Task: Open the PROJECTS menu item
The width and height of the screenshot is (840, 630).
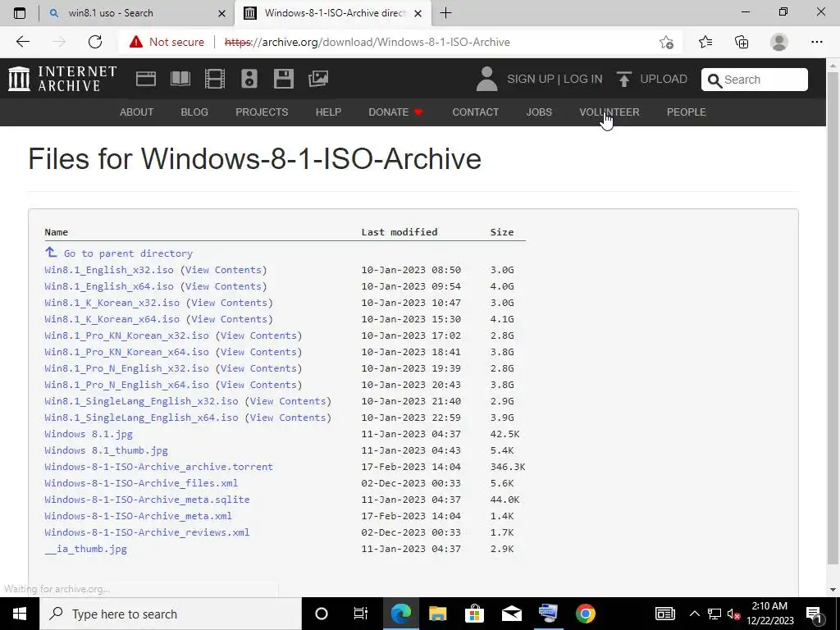Action: 262,112
